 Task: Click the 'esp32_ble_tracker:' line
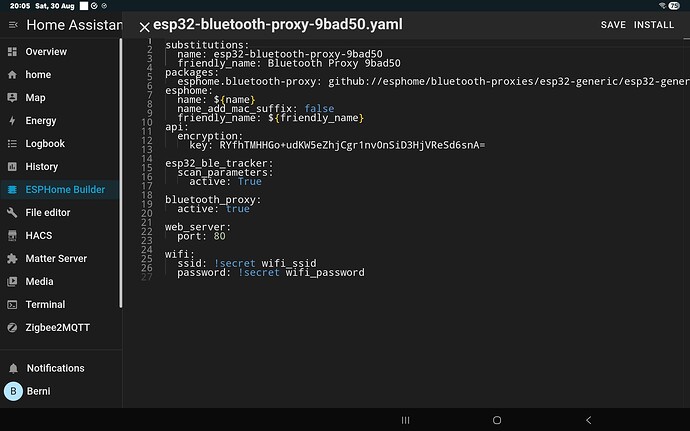click(x=219, y=163)
